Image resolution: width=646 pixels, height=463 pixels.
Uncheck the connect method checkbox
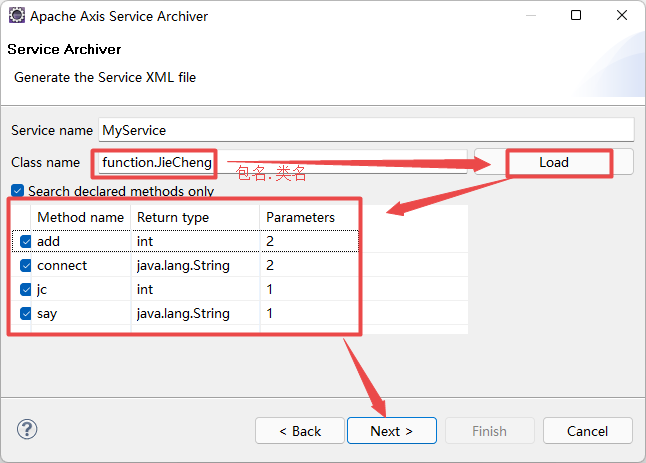(26, 265)
